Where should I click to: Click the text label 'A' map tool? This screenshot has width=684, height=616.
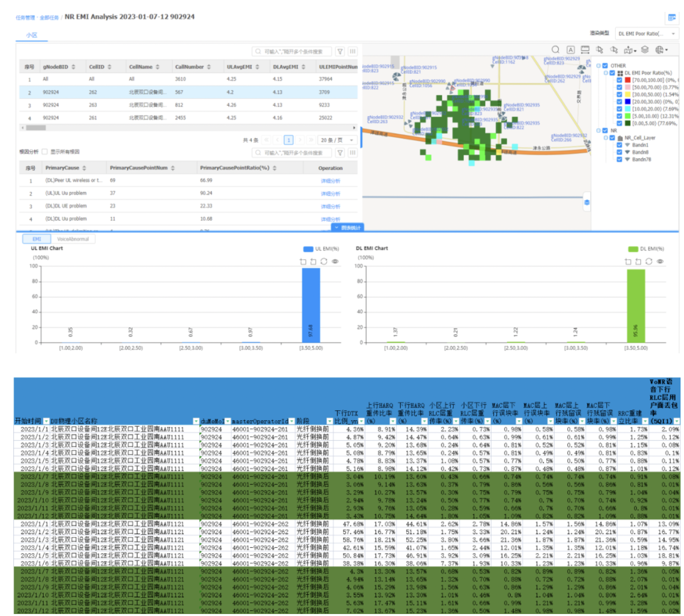[570, 49]
